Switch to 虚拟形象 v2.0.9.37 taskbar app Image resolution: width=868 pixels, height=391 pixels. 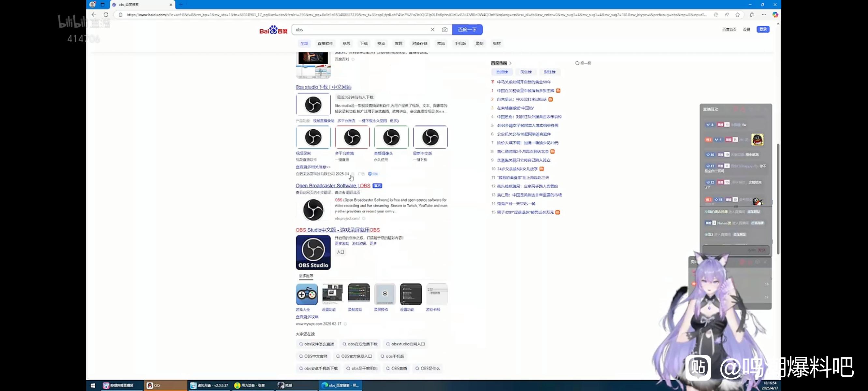pos(209,385)
